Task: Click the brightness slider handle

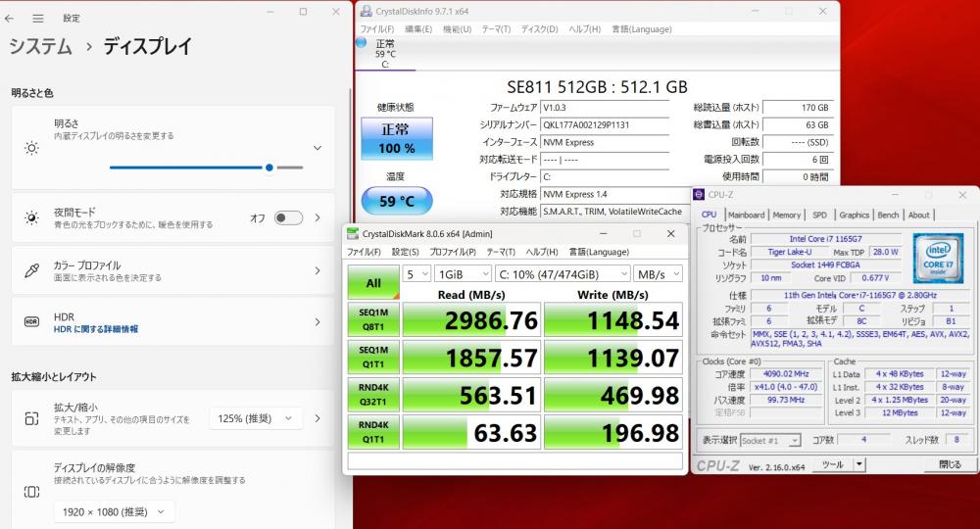Action: point(269,168)
